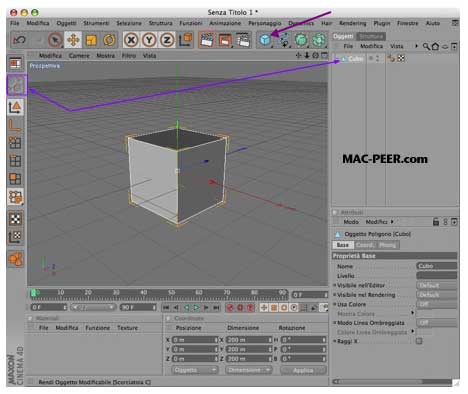This screenshot has width=468, height=394.
Task: Click the Applica button
Action: pos(303,370)
